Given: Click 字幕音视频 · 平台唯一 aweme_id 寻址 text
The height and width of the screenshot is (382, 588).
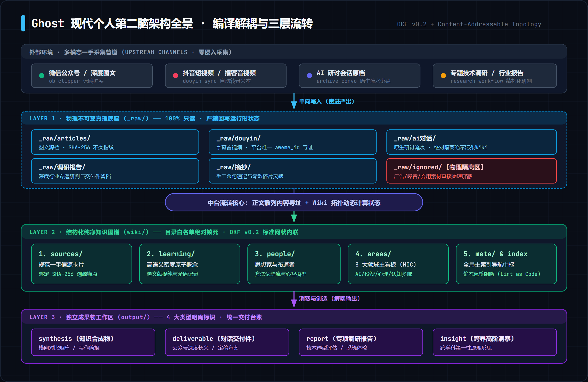Looking at the screenshot, I should tap(265, 147).
